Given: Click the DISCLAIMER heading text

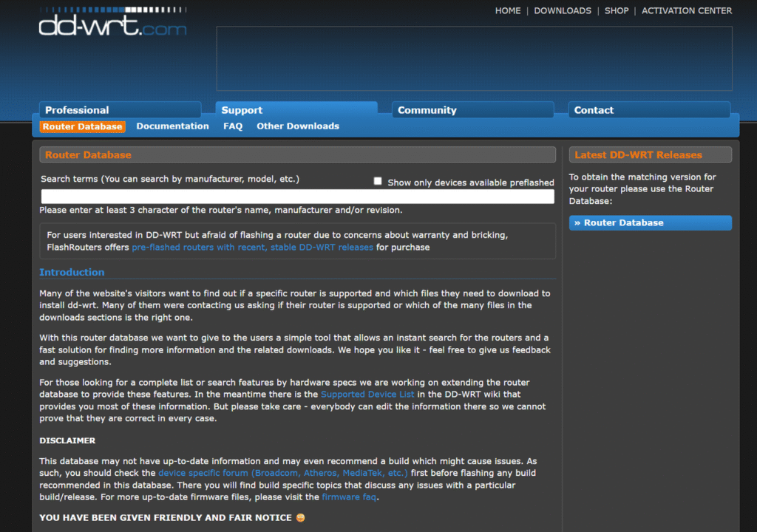Looking at the screenshot, I should pyautogui.click(x=67, y=441).
